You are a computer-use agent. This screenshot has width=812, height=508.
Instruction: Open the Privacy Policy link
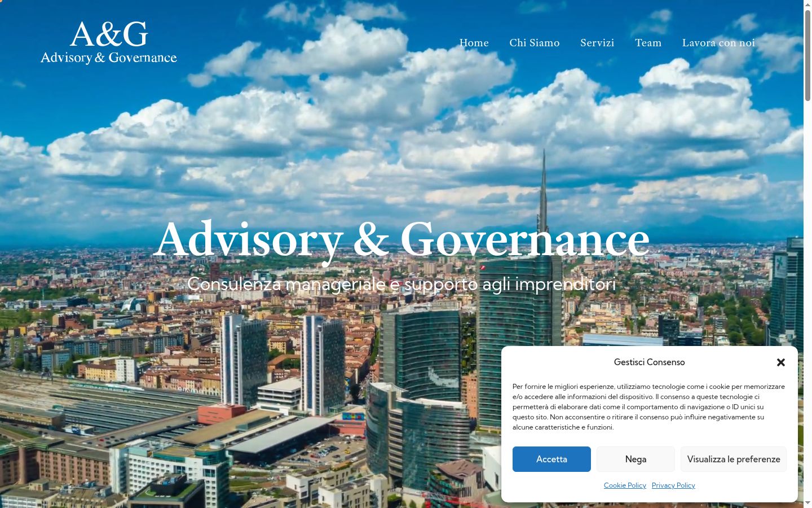coord(673,485)
